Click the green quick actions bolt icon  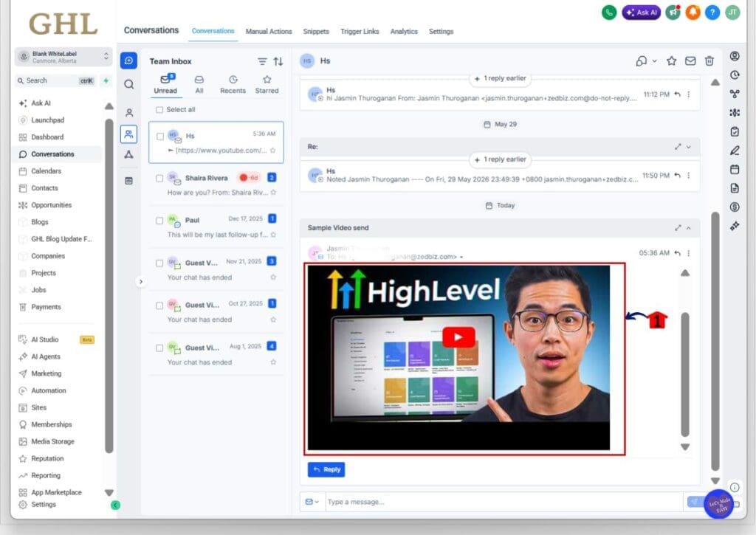point(106,80)
